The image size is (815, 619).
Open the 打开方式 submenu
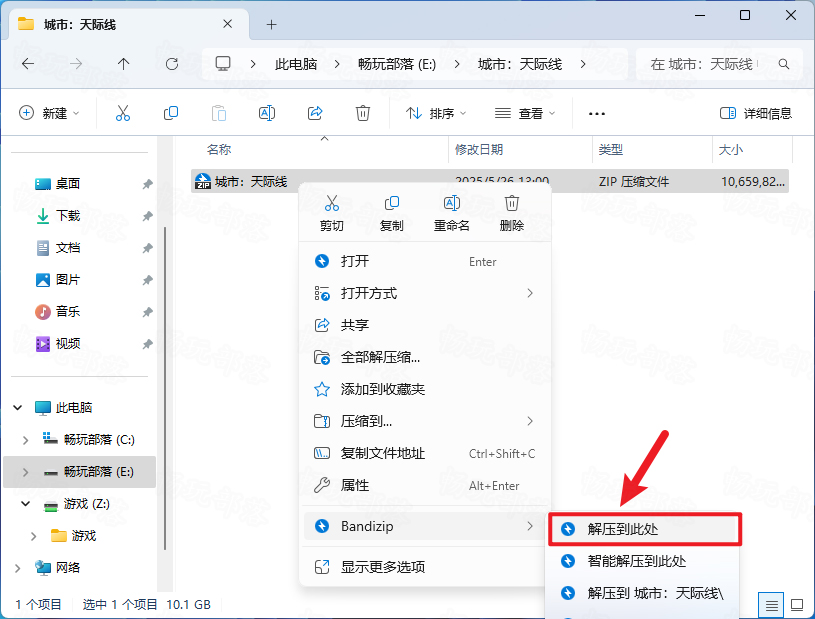point(425,293)
